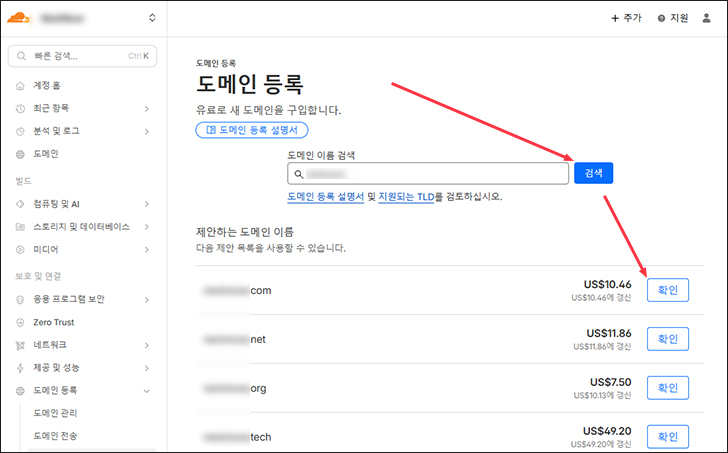Screen dimensions: 728x453
Task: Click 확인 for the .com domain
Action: 668,290
